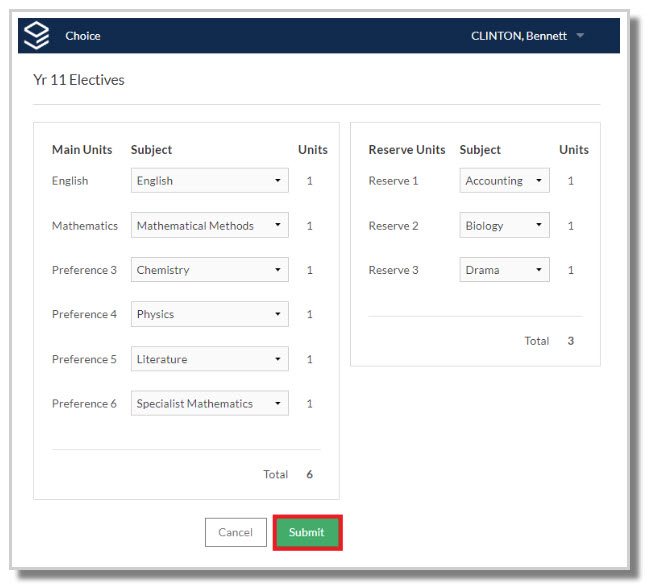
Task: Click the Choice header title
Action: point(83,36)
